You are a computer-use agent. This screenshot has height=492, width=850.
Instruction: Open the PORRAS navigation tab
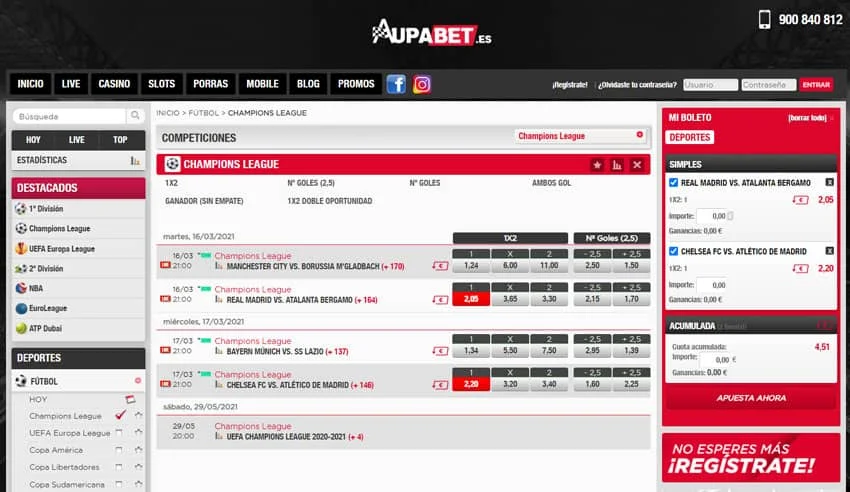[x=210, y=84]
